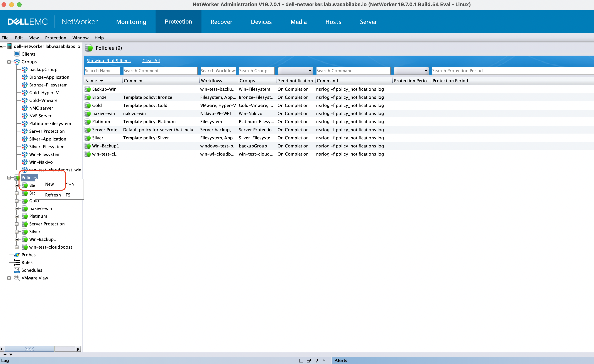Collapse the Policies tree node

[9, 178]
